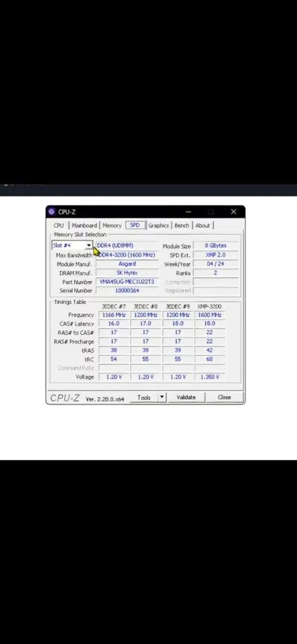Viewport: 297px width, 644px height.
Task: Click the Command Rate row label
Action: click(x=76, y=368)
